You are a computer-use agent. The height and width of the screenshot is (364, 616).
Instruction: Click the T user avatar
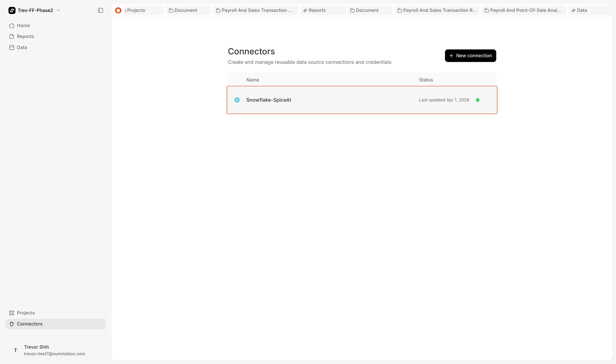click(x=15, y=350)
